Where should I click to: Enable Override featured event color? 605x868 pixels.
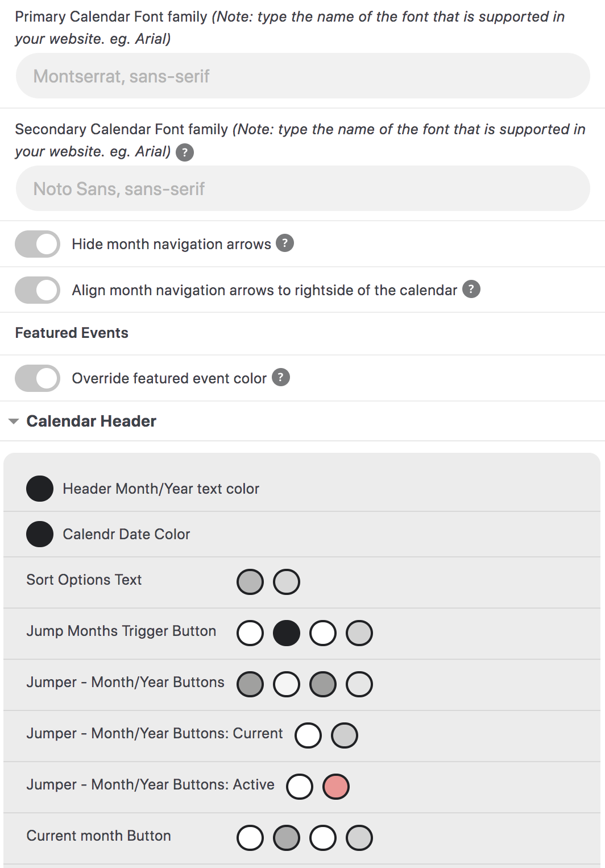[37, 378]
